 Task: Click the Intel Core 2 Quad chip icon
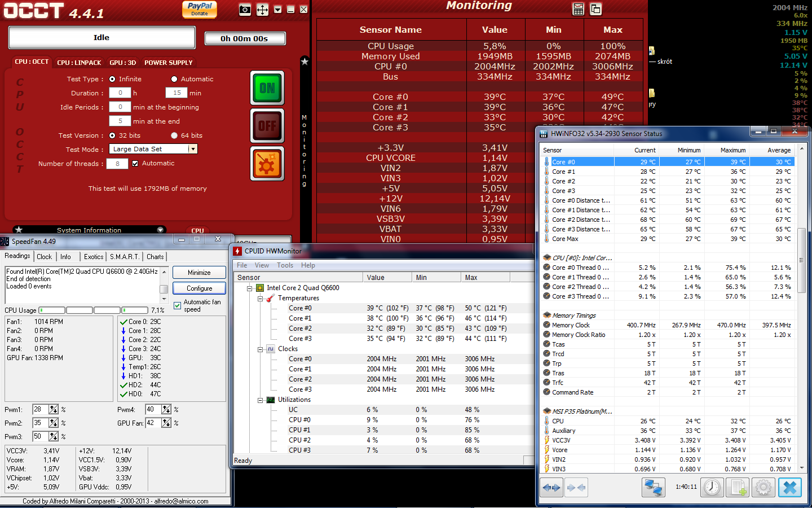tap(260, 288)
